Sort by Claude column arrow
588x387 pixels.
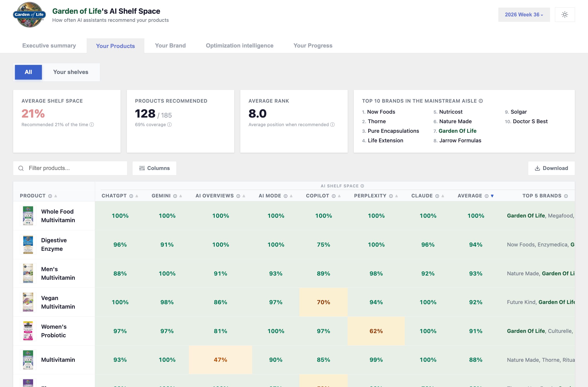(x=443, y=196)
